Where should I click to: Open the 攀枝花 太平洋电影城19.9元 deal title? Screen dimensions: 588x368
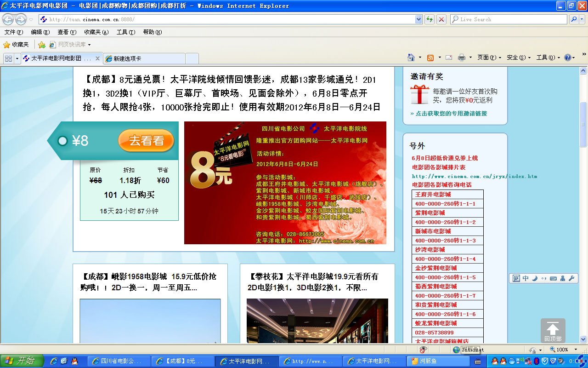click(x=313, y=282)
